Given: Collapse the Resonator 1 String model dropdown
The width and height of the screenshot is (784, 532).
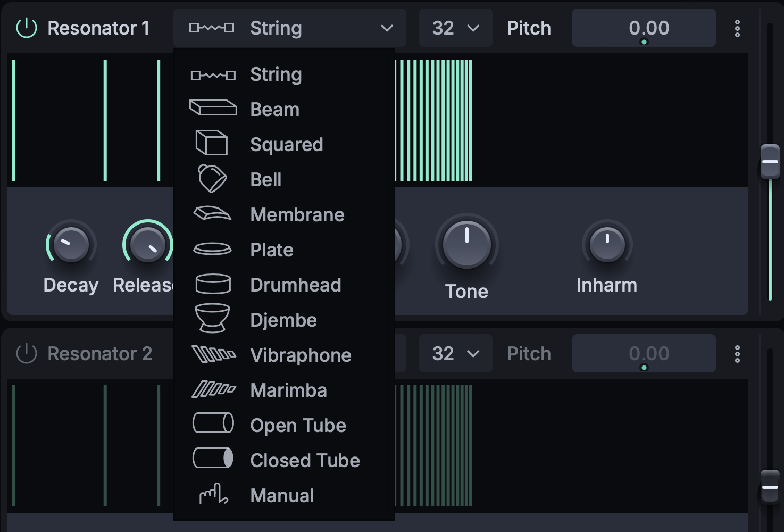Looking at the screenshot, I should (290, 28).
